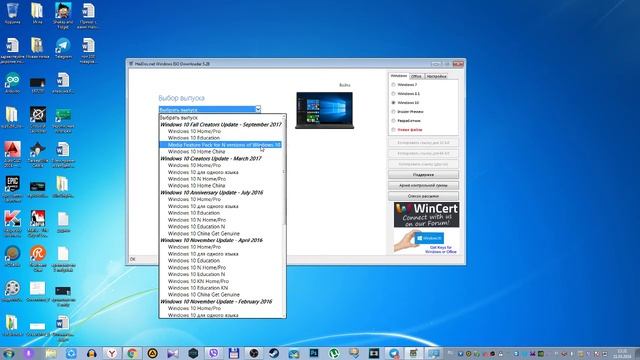Pick Windows 10 Home/Pro under Fall Creators Update
Viewport: 640px width, 360px height.
tap(220, 131)
